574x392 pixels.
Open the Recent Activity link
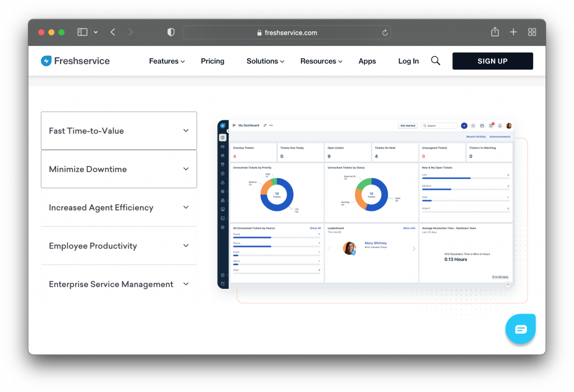[x=476, y=137]
